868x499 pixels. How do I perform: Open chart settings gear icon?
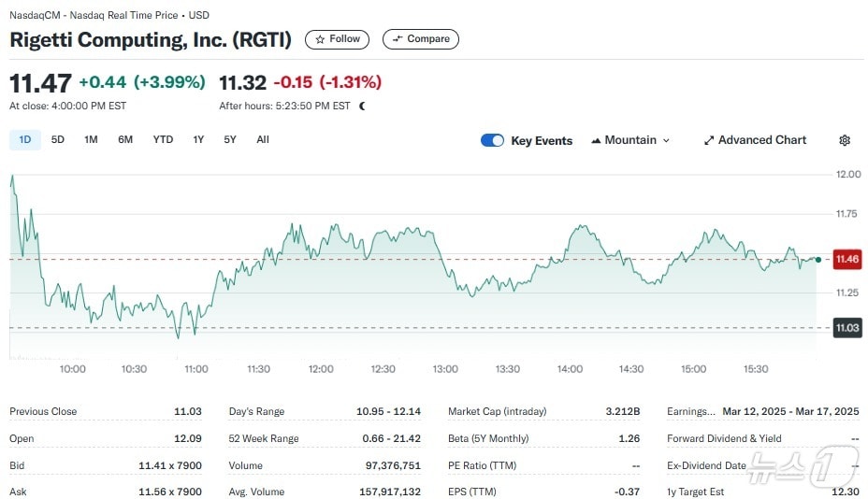(845, 140)
